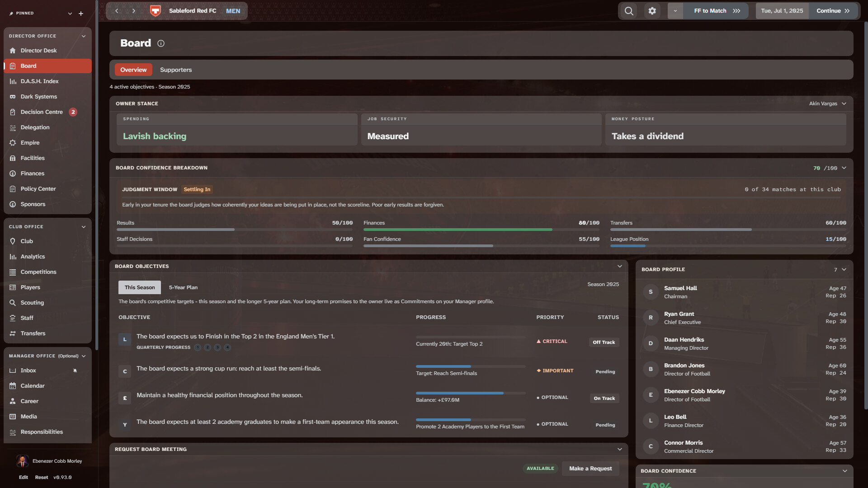Viewport: 868px width, 488px height.
Task: Click FF to Match button
Action: [716, 11]
